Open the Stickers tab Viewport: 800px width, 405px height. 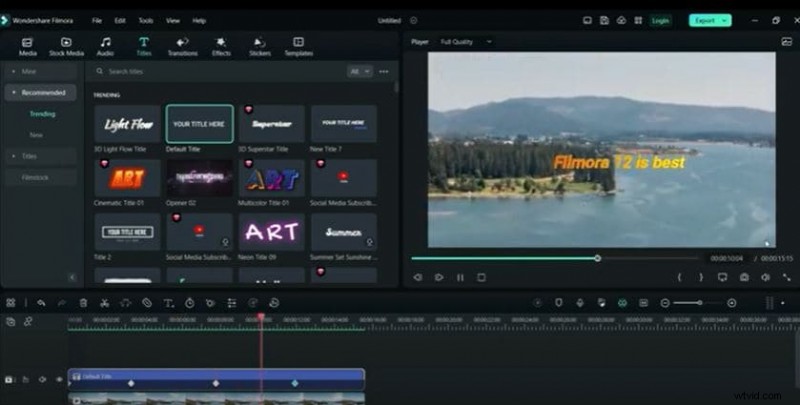tap(260, 46)
